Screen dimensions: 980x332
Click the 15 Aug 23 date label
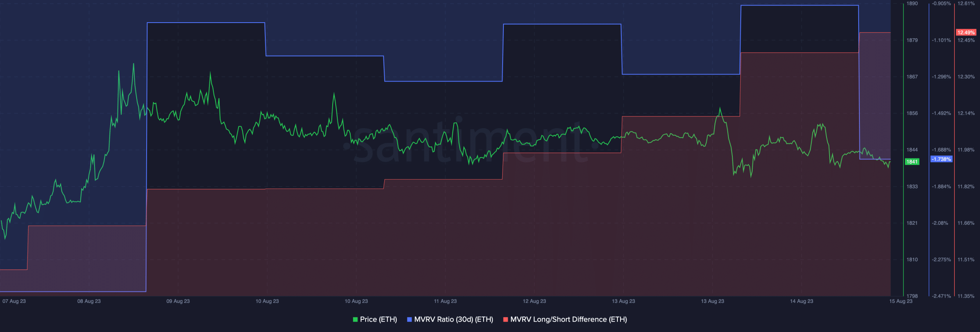click(x=901, y=301)
